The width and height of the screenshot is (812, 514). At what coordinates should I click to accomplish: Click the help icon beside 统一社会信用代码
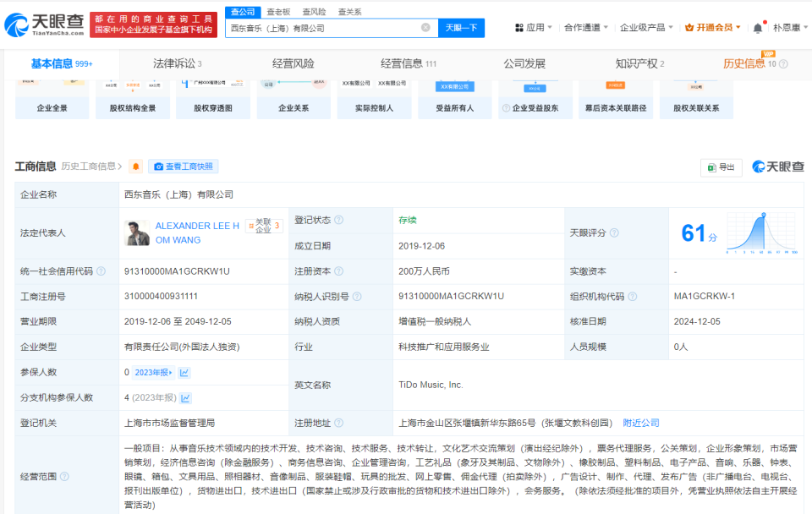(x=101, y=271)
